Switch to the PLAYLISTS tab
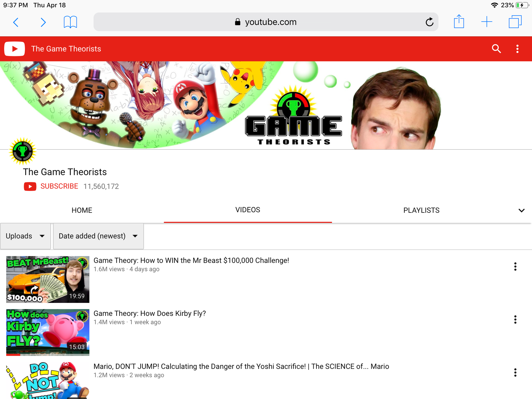Image resolution: width=532 pixels, height=399 pixels. point(421,210)
